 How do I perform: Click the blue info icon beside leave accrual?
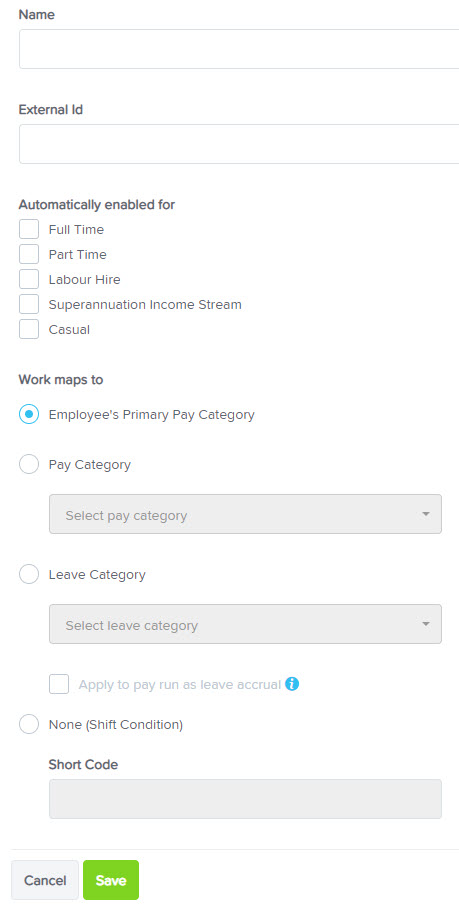292,684
